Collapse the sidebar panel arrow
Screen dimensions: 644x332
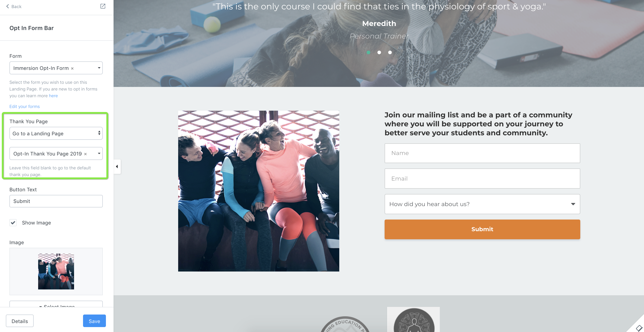(x=117, y=166)
